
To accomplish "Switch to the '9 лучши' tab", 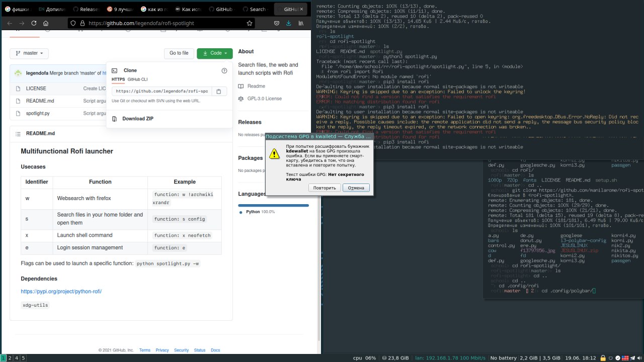I will point(120,9).
